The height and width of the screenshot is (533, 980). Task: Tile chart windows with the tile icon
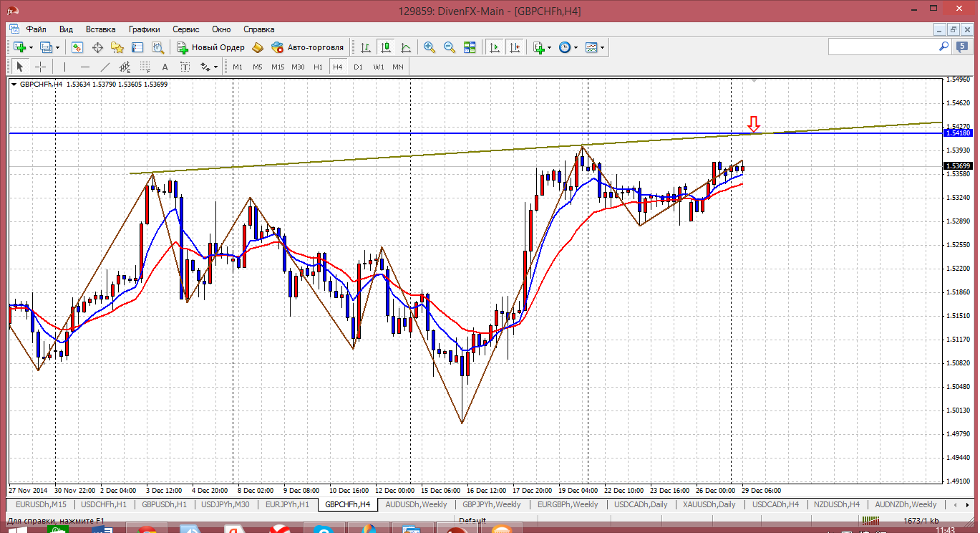470,47
